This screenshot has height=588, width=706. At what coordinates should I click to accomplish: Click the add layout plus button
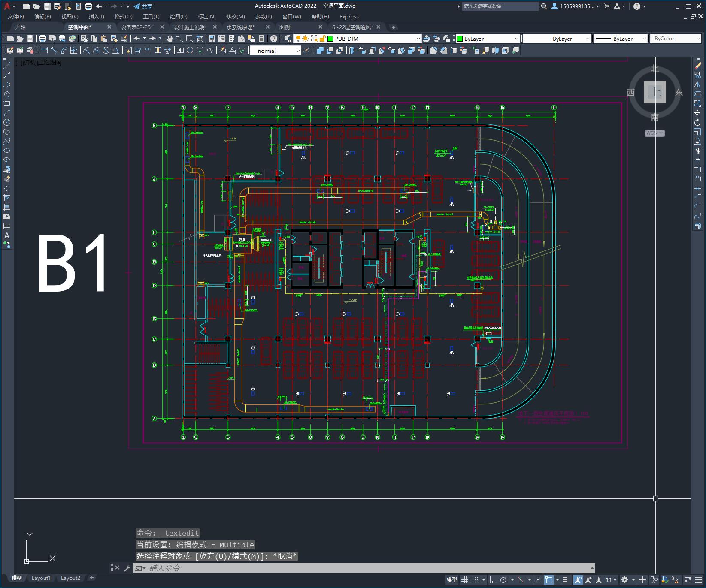point(91,578)
